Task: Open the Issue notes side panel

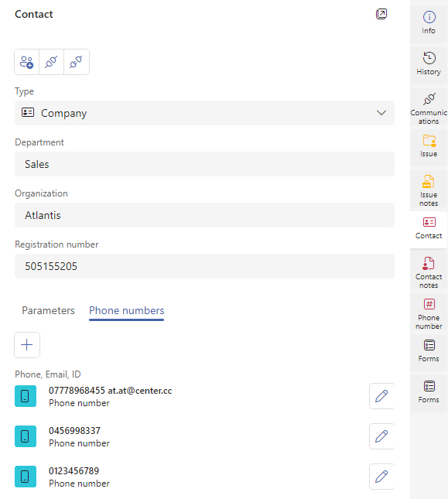Action: coord(429,190)
